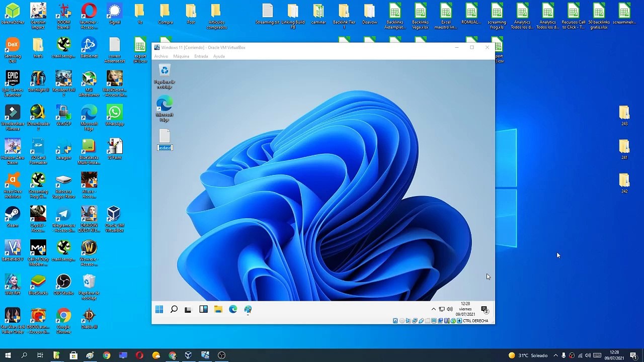The height and width of the screenshot is (362, 644).
Task: Select the Streaming.txt file on desktop
Action: coord(267,14)
